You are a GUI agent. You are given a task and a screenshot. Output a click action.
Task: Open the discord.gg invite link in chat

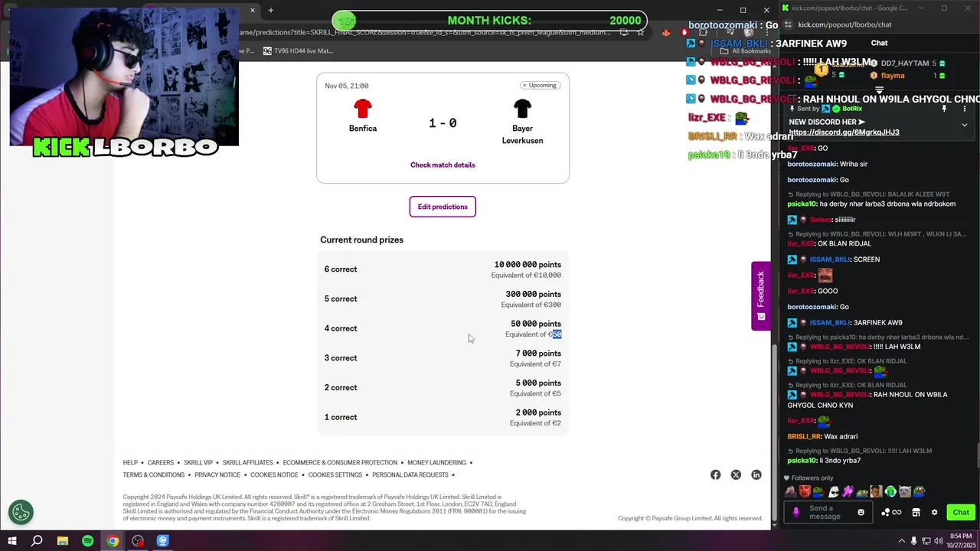coord(844,132)
